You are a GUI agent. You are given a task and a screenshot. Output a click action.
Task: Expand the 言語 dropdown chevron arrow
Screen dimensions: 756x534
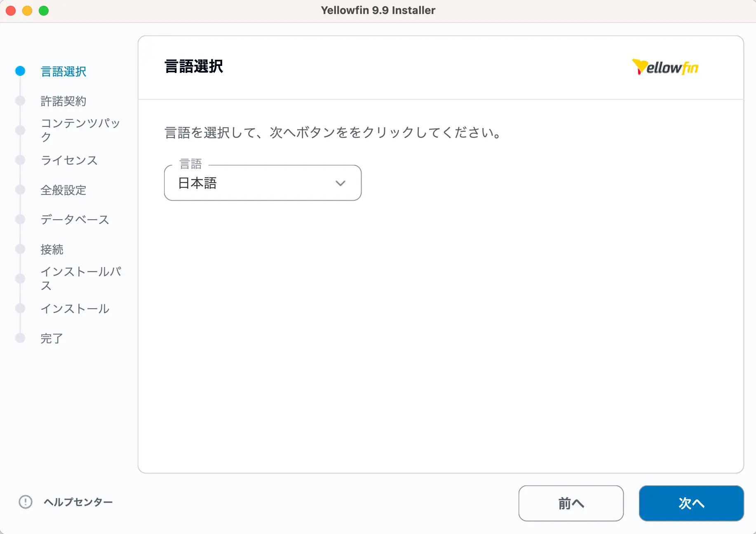click(x=340, y=183)
